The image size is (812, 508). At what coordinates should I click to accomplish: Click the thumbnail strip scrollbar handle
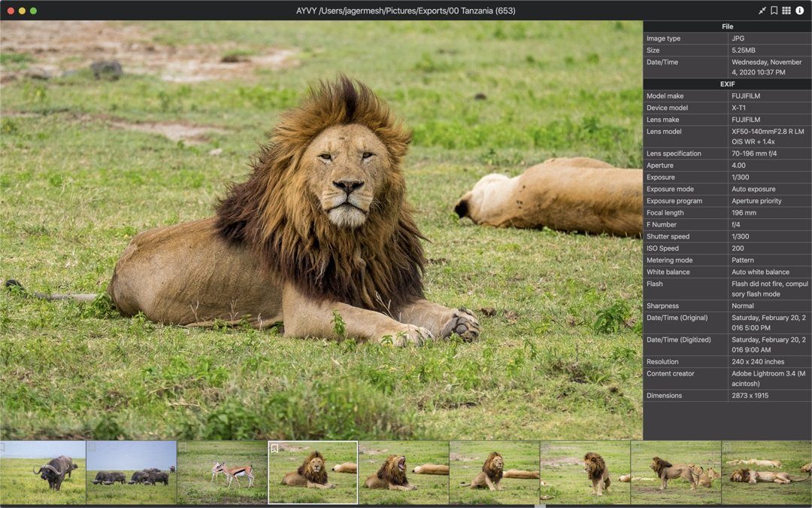[540, 506]
